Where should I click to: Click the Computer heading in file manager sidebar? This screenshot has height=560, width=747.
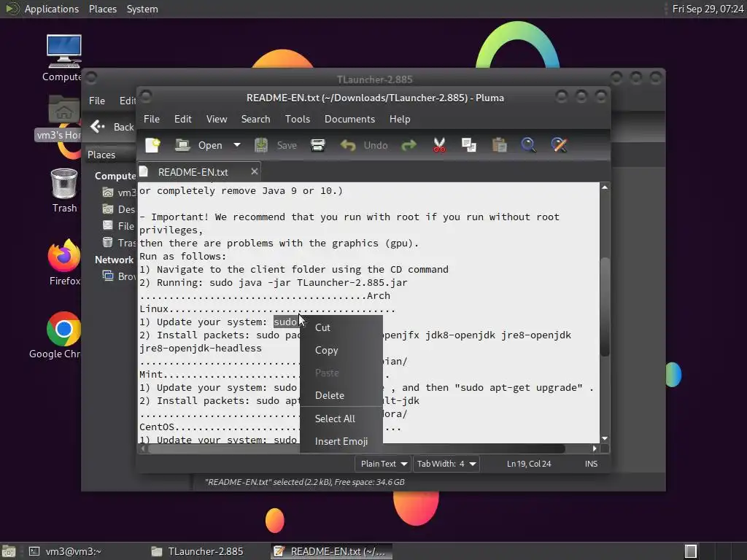coord(115,176)
